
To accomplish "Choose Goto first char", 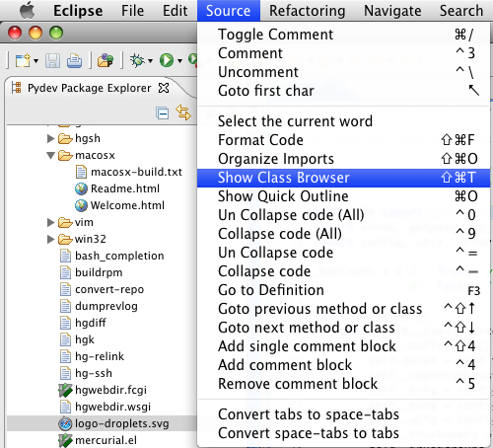I will (x=343, y=91).
